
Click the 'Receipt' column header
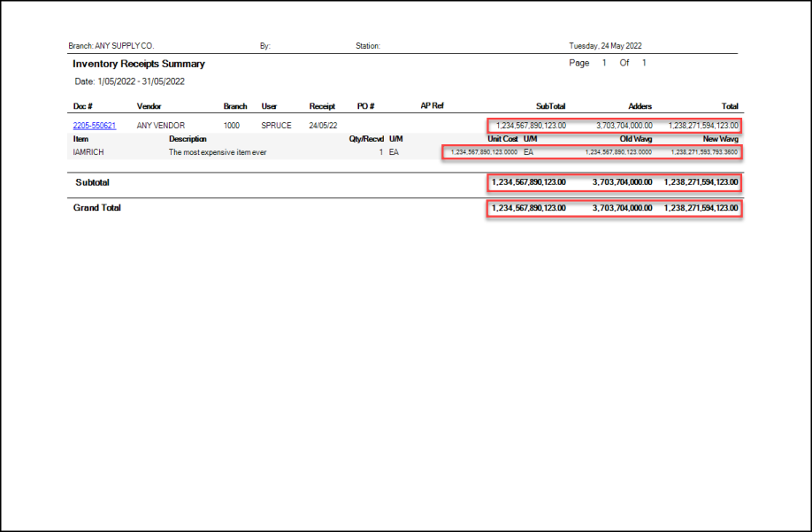point(322,106)
